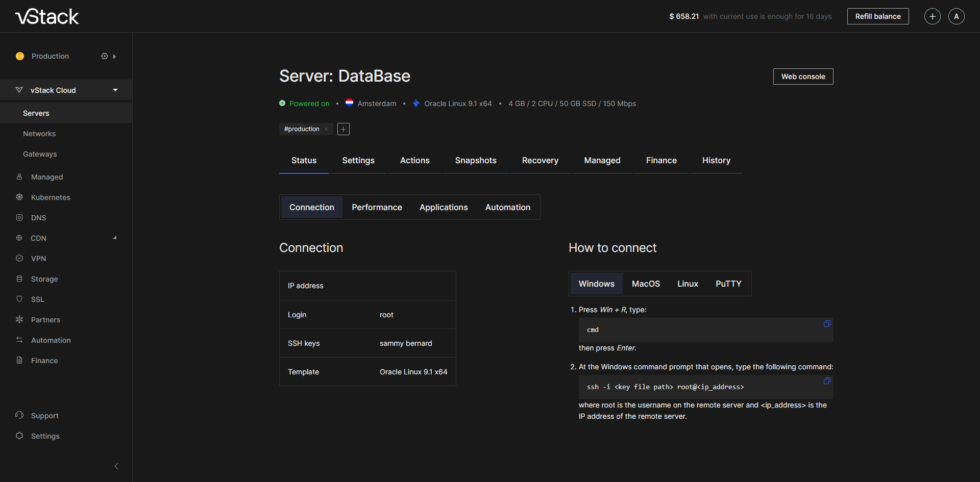Screen dimensions: 980x482
Task: Click the cmd code box
Action: tap(706, 330)
